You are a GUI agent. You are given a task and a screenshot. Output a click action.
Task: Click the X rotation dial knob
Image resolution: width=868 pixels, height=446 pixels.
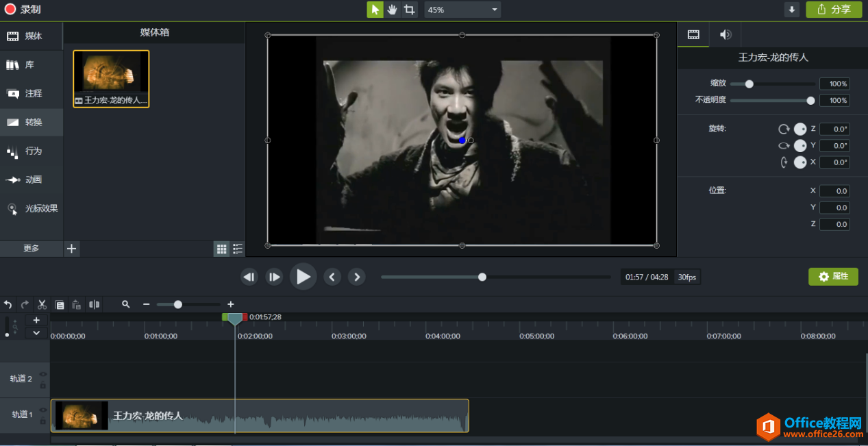tap(799, 162)
